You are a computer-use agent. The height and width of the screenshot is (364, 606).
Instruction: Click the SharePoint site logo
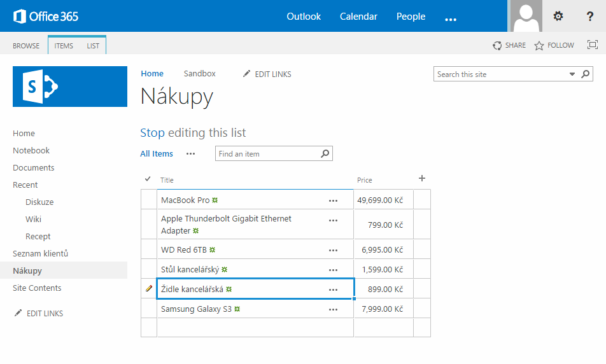[70, 87]
